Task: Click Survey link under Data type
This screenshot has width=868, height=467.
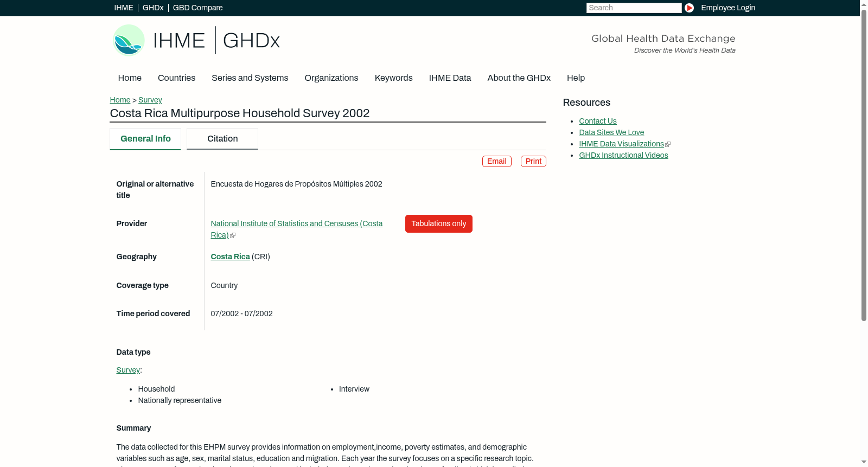Action: click(128, 370)
